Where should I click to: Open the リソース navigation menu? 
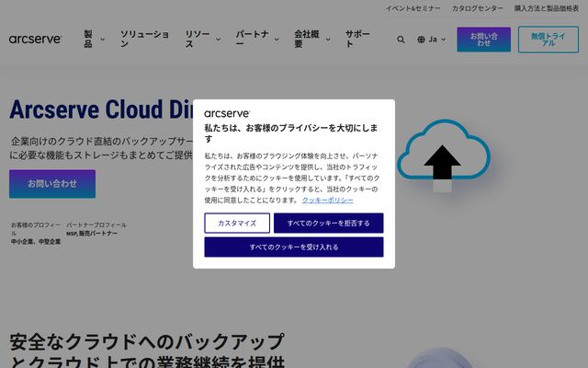pos(198,39)
